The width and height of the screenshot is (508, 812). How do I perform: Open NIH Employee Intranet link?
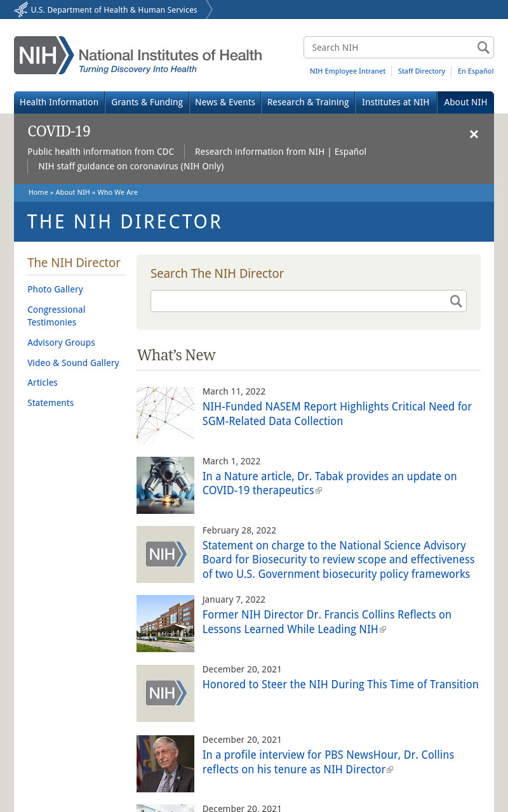(x=347, y=71)
